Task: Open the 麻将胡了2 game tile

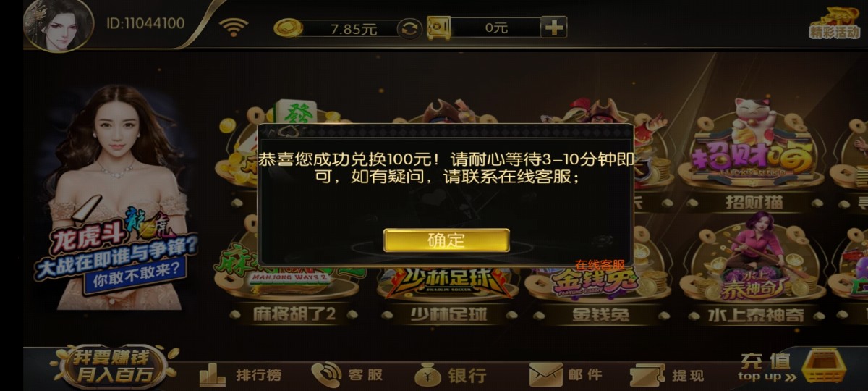Action: pos(294,275)
